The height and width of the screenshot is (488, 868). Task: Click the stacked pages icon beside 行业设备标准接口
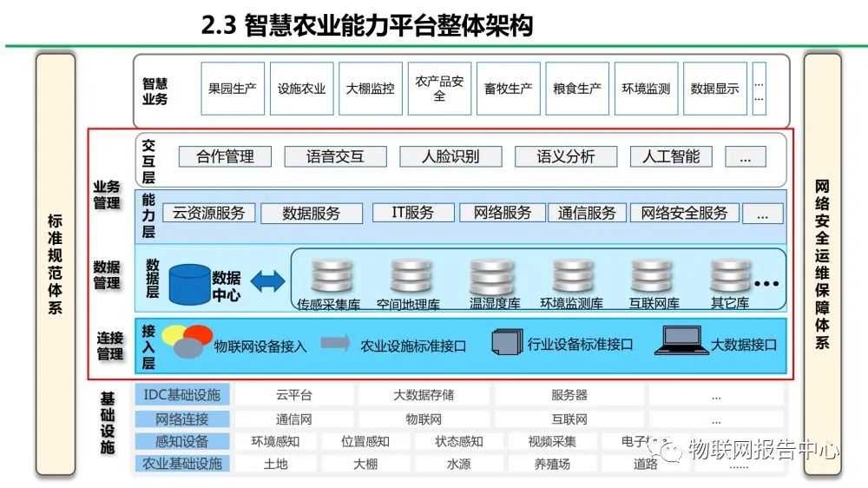point(507,342)
